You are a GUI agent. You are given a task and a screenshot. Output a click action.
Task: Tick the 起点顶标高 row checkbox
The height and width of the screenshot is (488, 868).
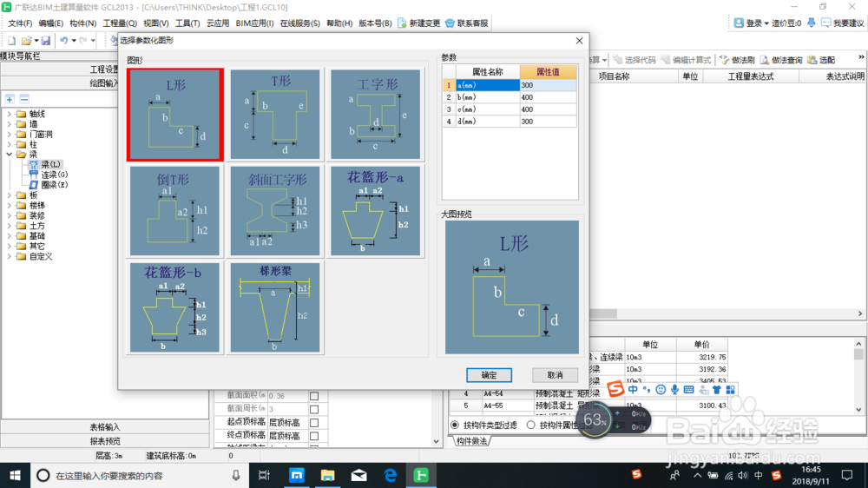point(314,423)
